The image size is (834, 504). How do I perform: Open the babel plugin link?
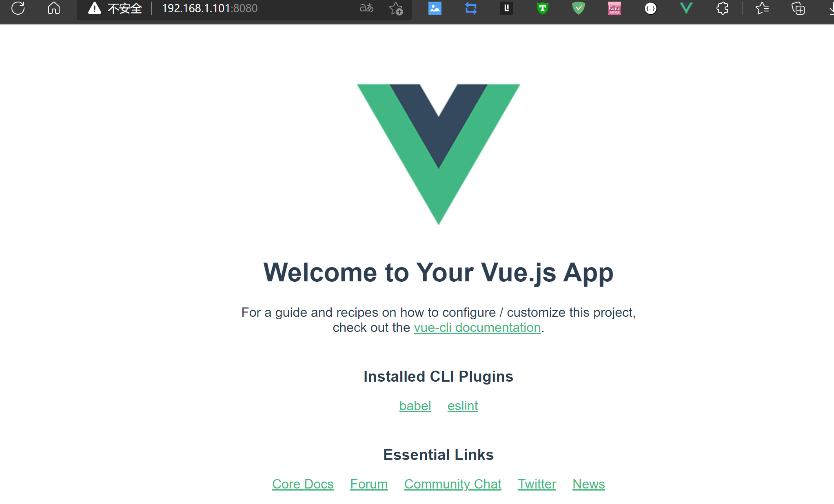point(415,406)
